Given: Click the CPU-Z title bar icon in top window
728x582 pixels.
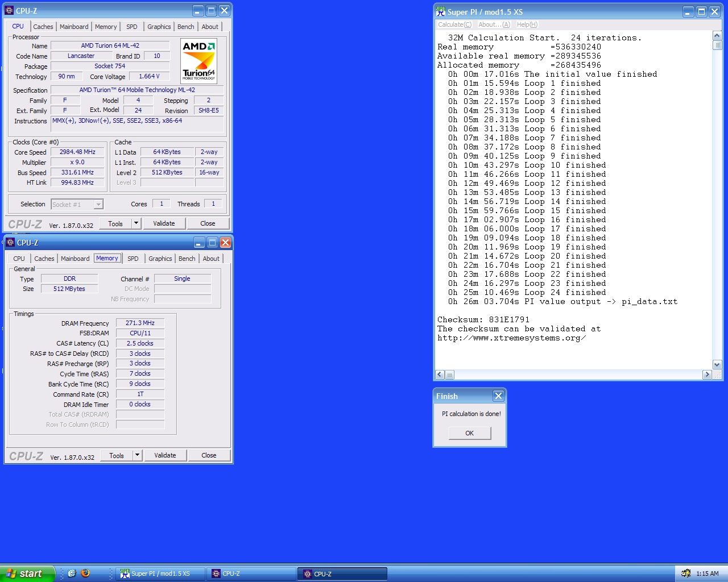Looking at the screenshot, I should [x=9, y=11].
